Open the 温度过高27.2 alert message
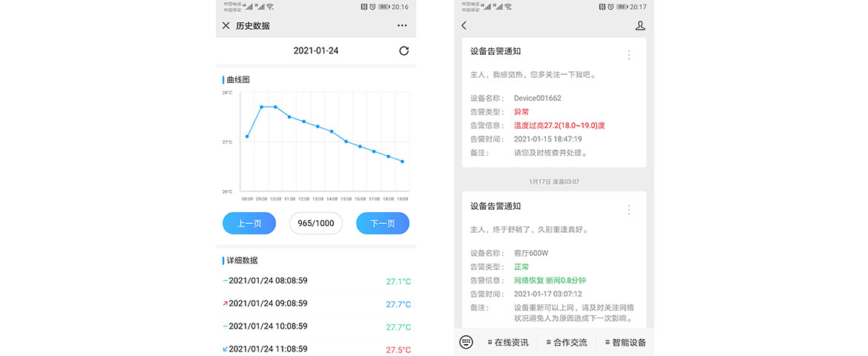The width and height of the screenshot is (868, 356). click(553, 125)
